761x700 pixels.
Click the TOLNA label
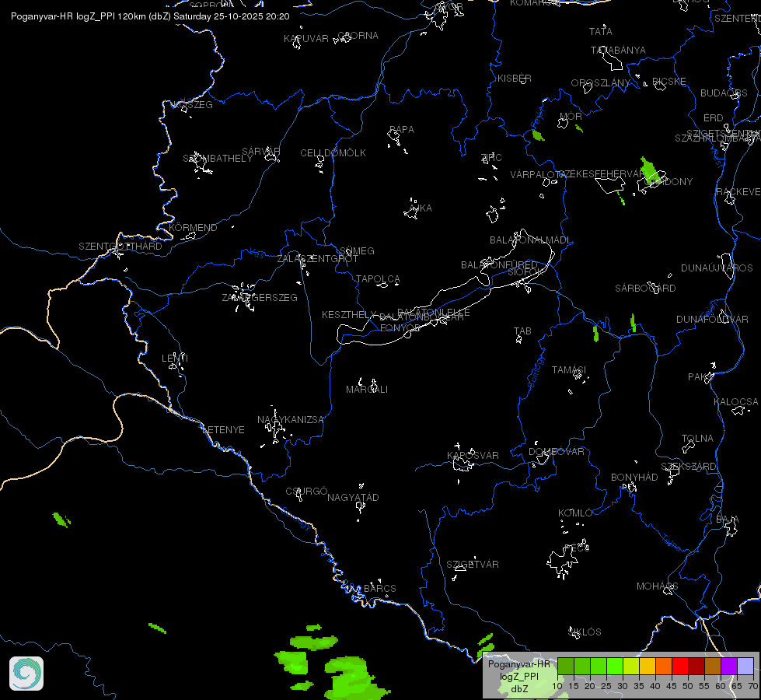click(697, 439)
